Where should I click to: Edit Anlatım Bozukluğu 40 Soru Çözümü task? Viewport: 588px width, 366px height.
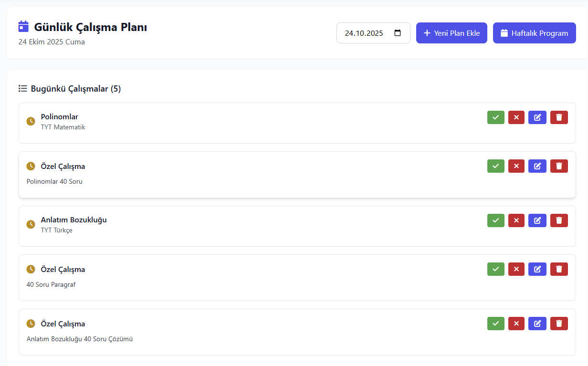click(537, 324)
